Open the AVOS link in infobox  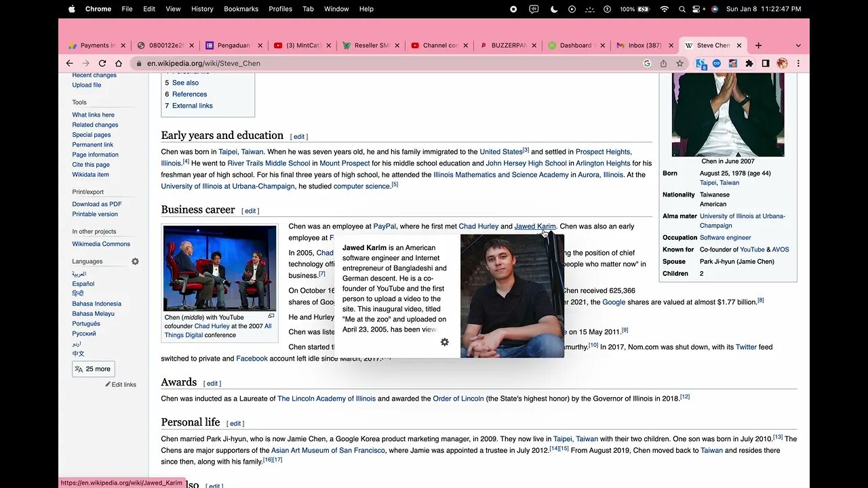(781, 249)
